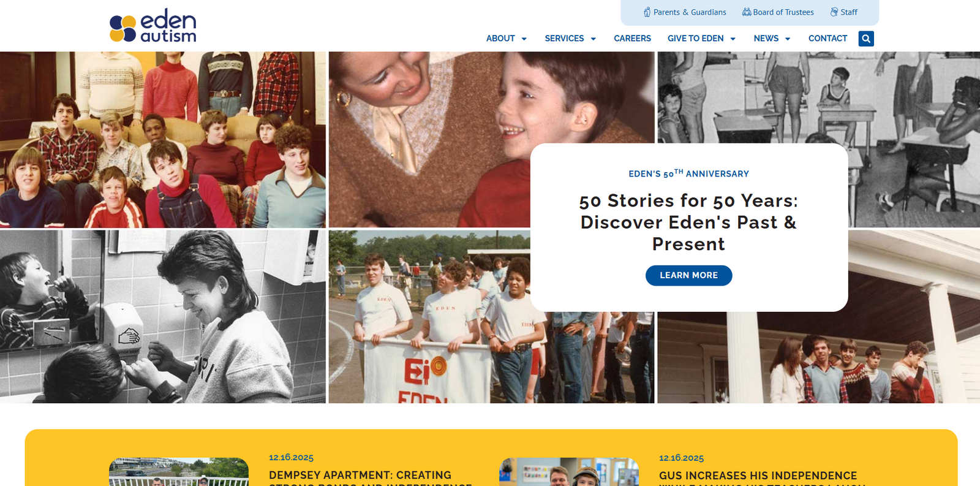This screenshot has width=980, height=486.
Task: Click the Gus article thumbnail image
Action: coord(569,472)
